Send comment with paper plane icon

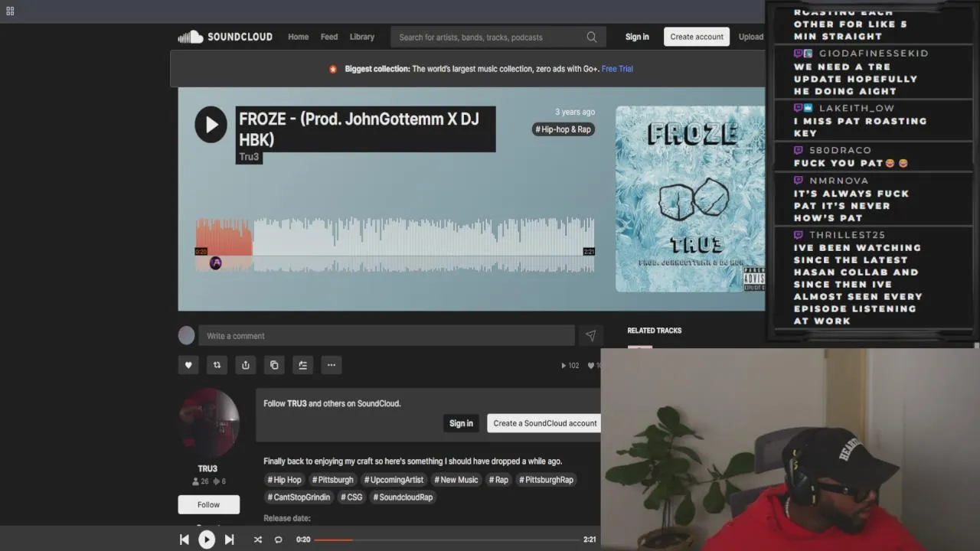[x=590, y=335]
